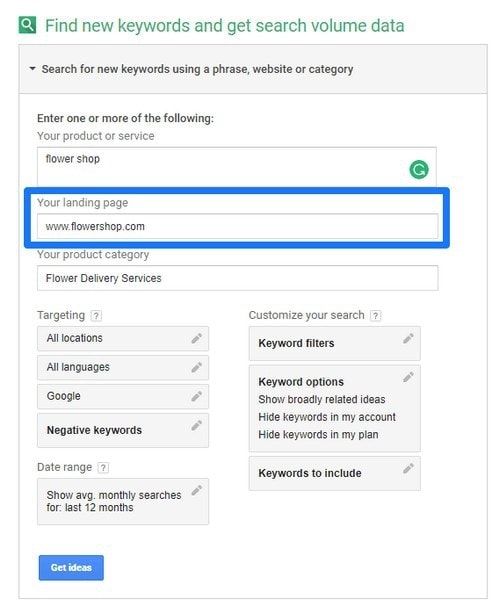This screenshot has height=607, width=500.
Task: Click the landing page URL field
Action: 238,226
